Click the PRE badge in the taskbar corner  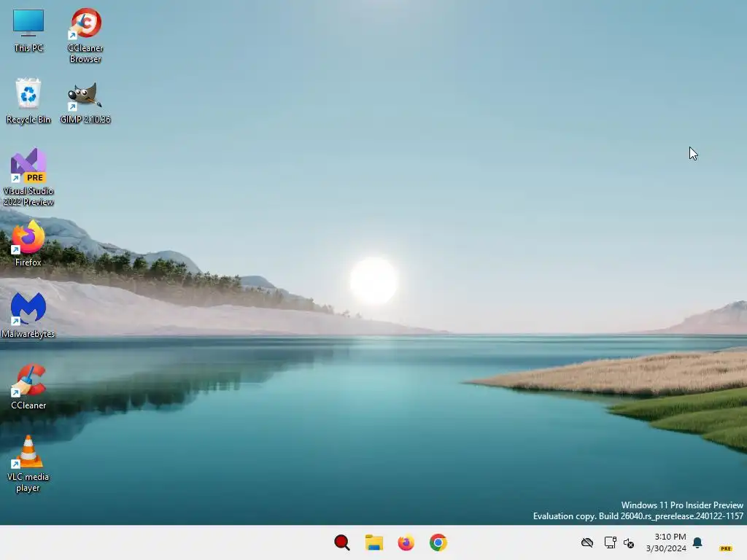coord(726,548)
